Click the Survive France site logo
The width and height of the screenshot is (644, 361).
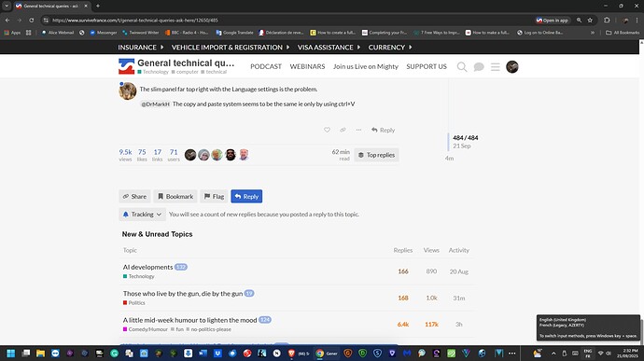[x=127, y=66]
